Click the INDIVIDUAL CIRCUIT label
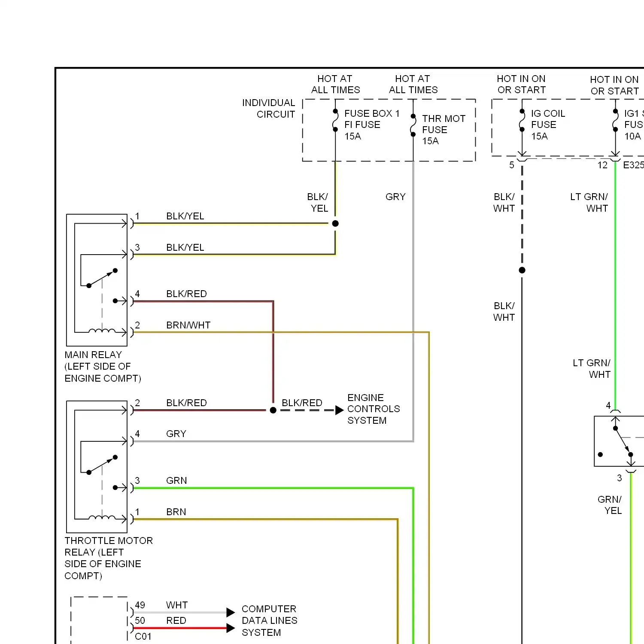Viewport: 644px width, 644px height. pos(269,108)
